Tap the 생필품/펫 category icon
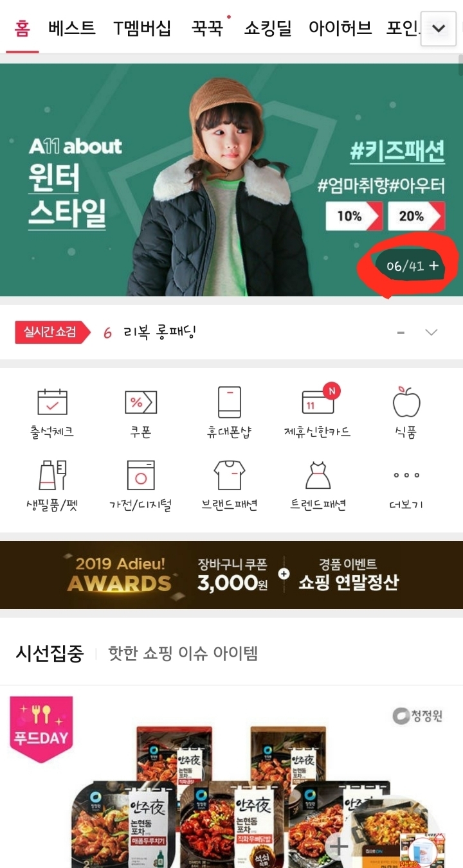 pos(52,475)
